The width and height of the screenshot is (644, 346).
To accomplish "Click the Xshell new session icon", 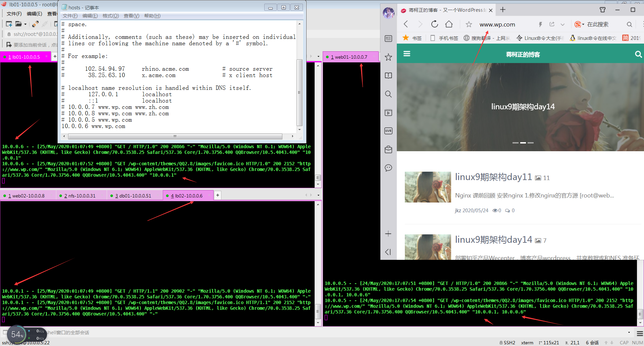I will pyautogui.click(x=9, y=24).
